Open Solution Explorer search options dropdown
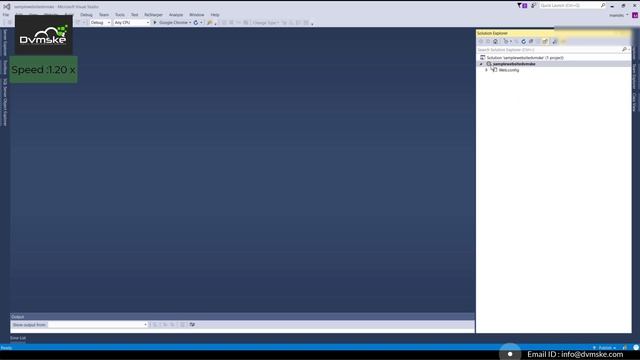The image size is (640, 360). click(629, 49)
